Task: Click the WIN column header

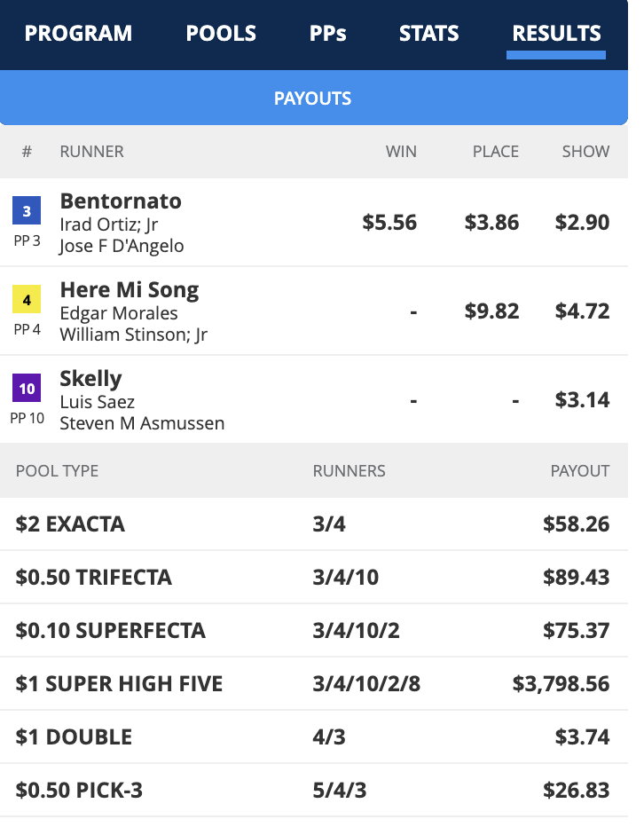Action: tap(401, 152)
